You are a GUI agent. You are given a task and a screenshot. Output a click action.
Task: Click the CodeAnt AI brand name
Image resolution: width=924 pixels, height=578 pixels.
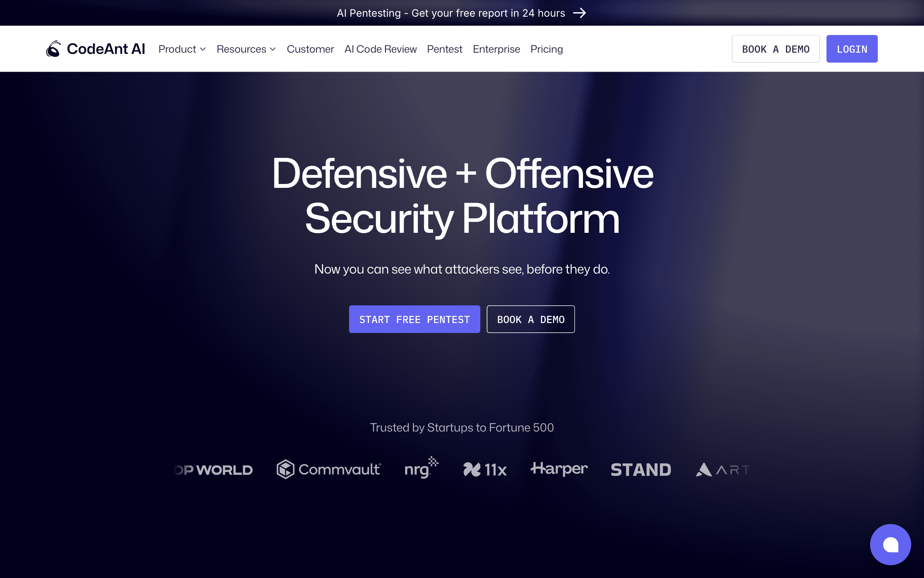point(106,49)
